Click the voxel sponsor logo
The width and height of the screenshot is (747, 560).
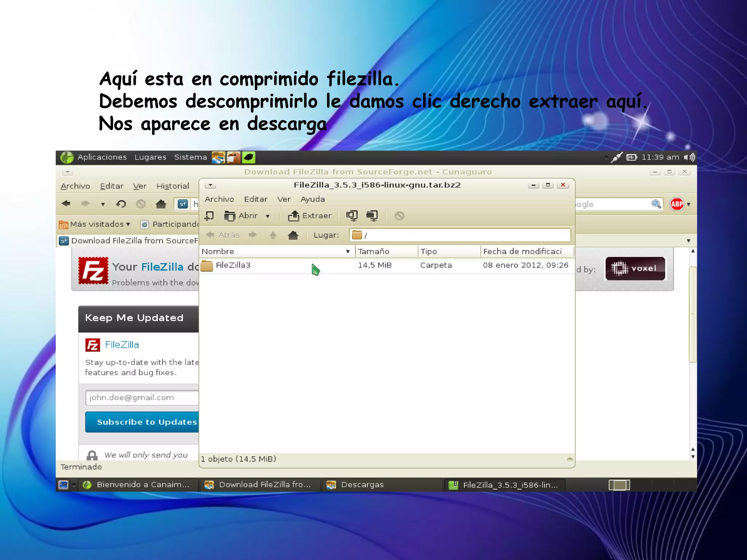[635, 269]
